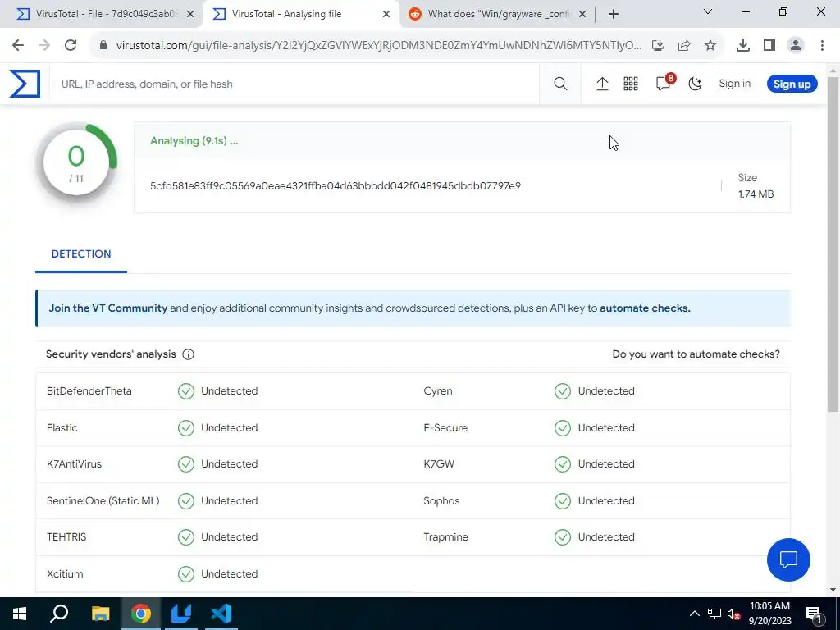
Task: Open the Windows notification center
Action: click(x=813, y=614)
